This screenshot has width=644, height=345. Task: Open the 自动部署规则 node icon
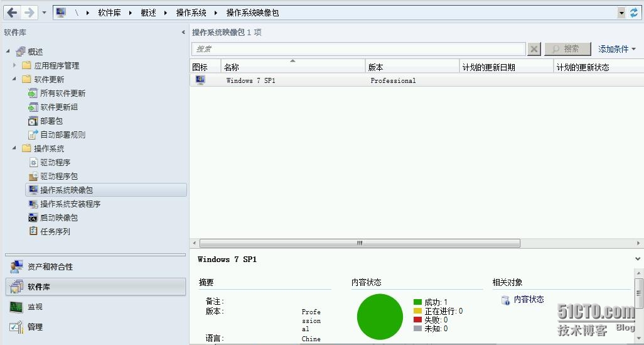(x=33, y=134)
